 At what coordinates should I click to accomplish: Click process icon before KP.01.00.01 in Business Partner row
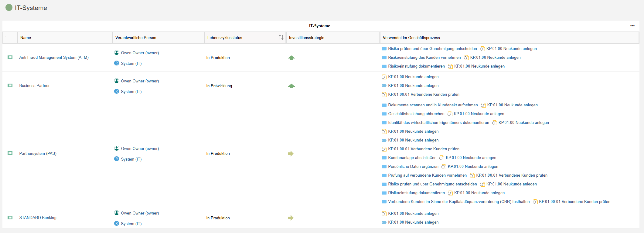(384, 95)
